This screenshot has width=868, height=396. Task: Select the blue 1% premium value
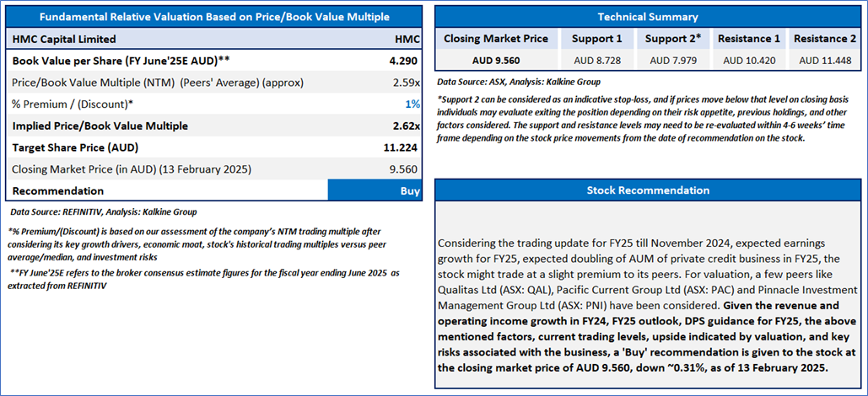coord(412,104)
